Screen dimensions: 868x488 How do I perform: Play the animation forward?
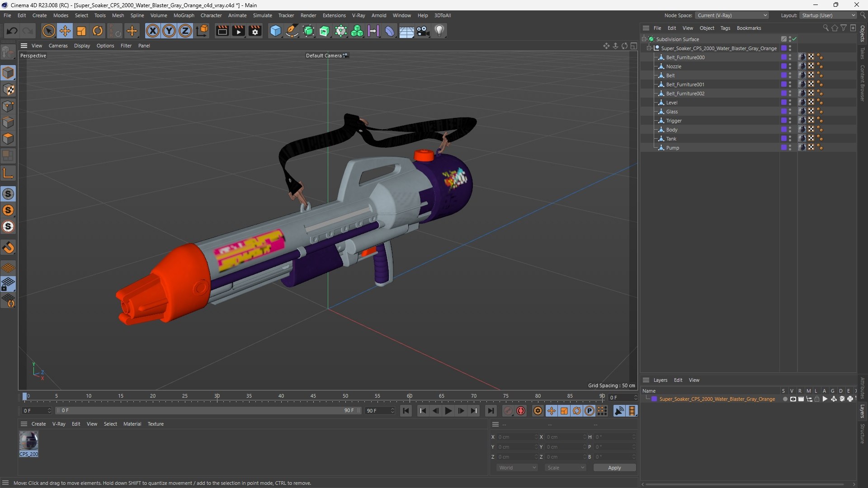448,411
